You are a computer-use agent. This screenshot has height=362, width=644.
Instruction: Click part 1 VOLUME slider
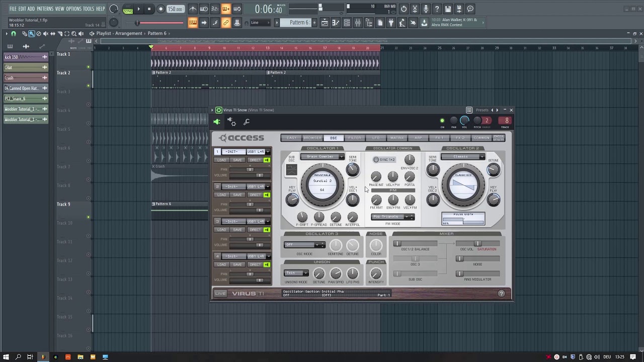tap(250, 175)
